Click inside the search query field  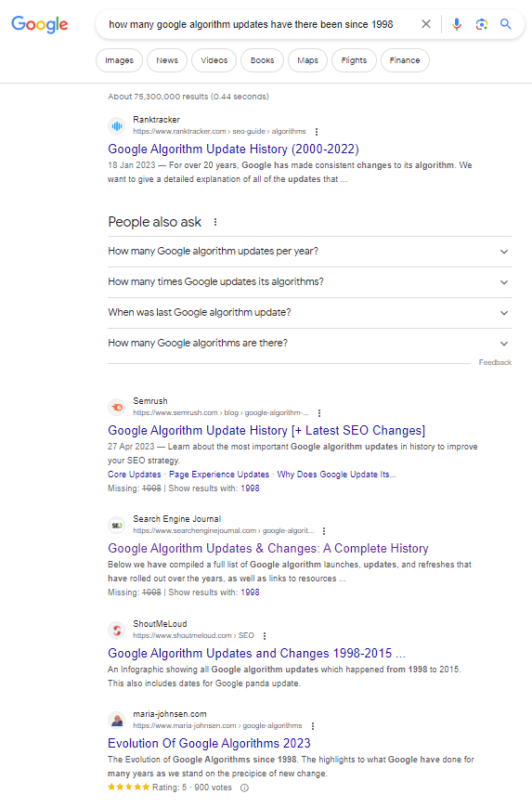tap(257, 24)
